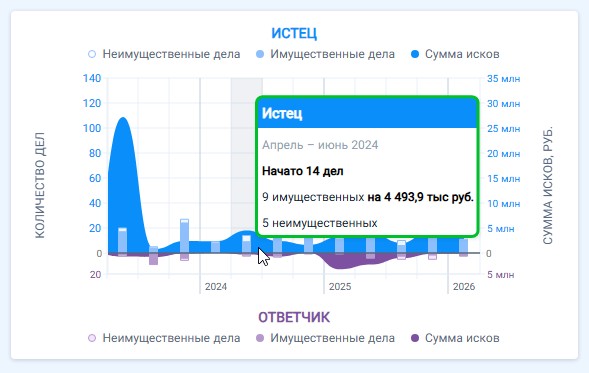589x373 pixels.
Task: Click the light purple legend dot under ОТВЕТЧИК
Action: pyautogui.click(x=260, y=338)
